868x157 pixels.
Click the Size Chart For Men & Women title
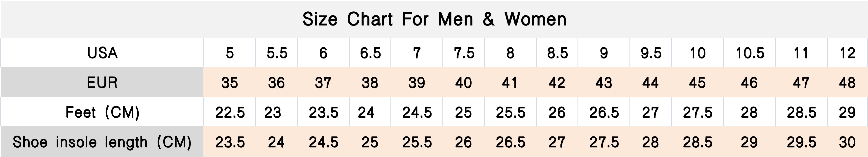pos(434,19)
